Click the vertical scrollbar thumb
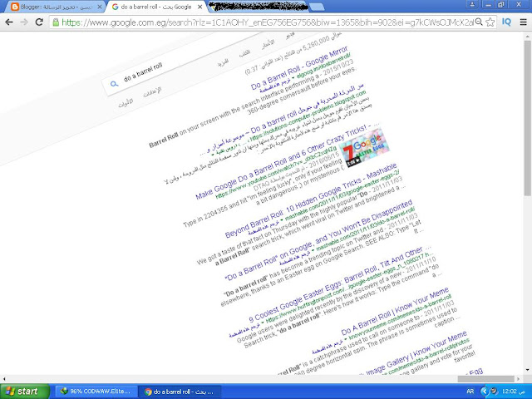Viewport: 532px width, 399px height. point(527,118)
